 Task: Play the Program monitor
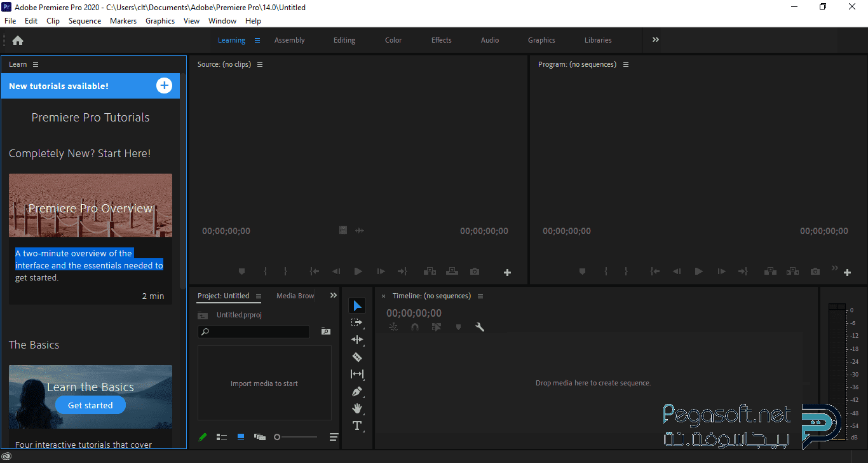click(x=699, y=272)
